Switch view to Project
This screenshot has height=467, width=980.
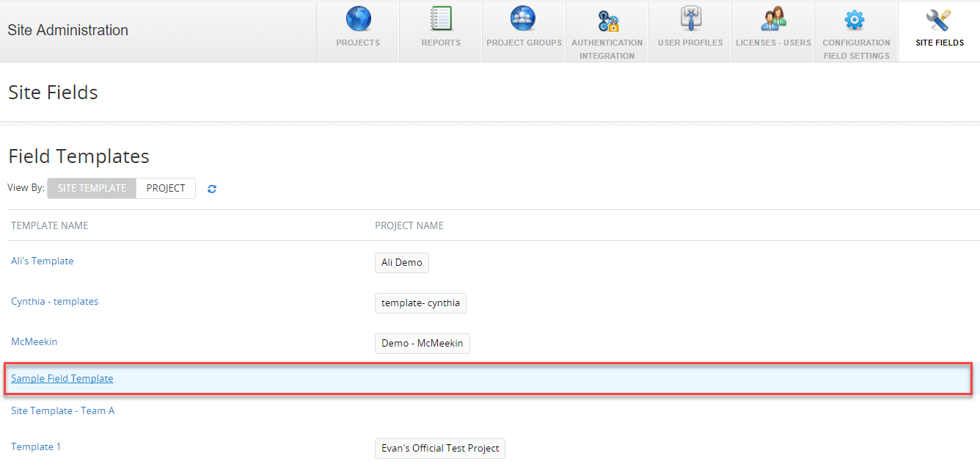click(x=166, y=188)
